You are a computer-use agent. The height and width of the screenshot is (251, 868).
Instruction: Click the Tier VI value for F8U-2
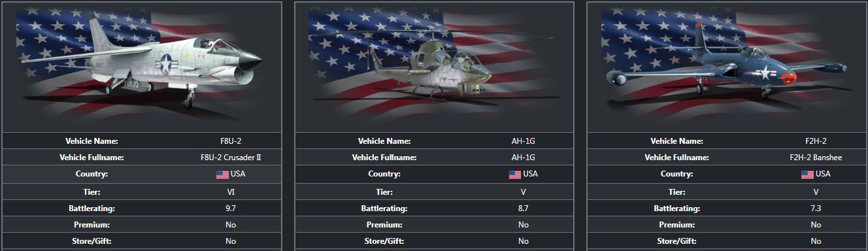[231, 192]
